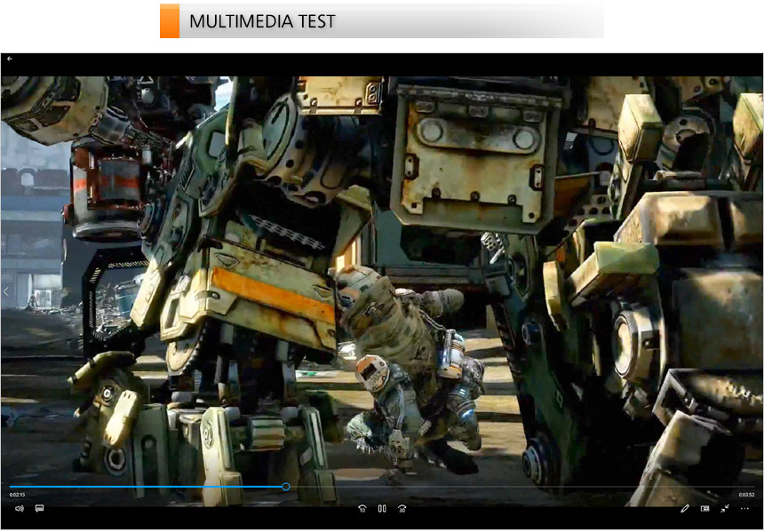Go to previous item with left-edge chevron
Image resolution: width=764 pixels, height=532 pixels.
[6, 292]
